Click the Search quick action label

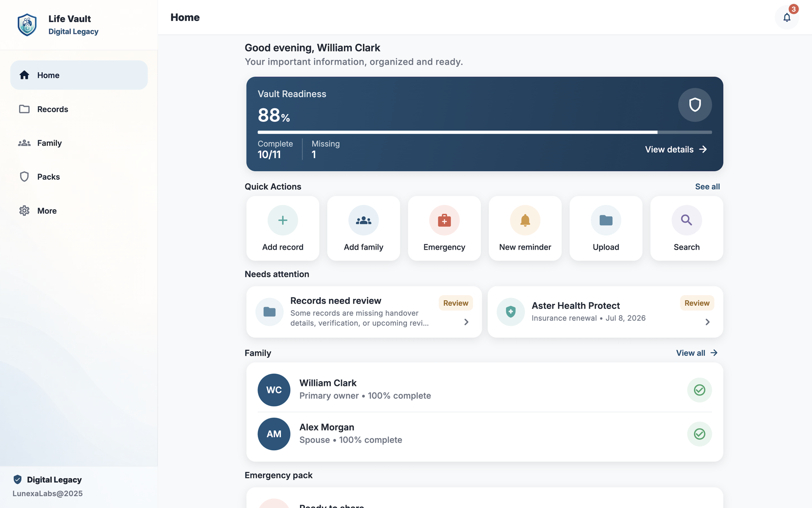pos(687,247)
